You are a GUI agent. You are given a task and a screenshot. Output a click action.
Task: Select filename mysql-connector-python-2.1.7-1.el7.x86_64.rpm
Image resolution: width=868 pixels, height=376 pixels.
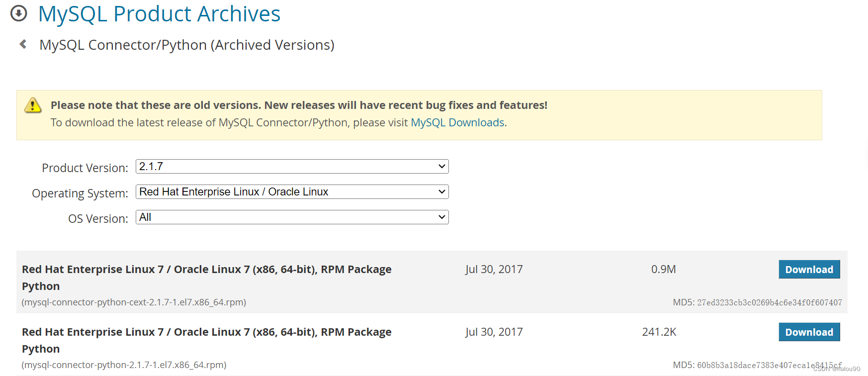point(124,365)
